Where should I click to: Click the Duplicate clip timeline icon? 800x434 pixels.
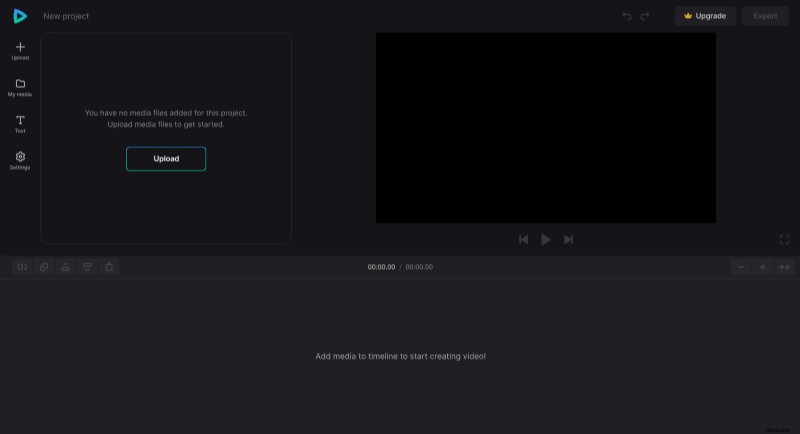[44, 267]
